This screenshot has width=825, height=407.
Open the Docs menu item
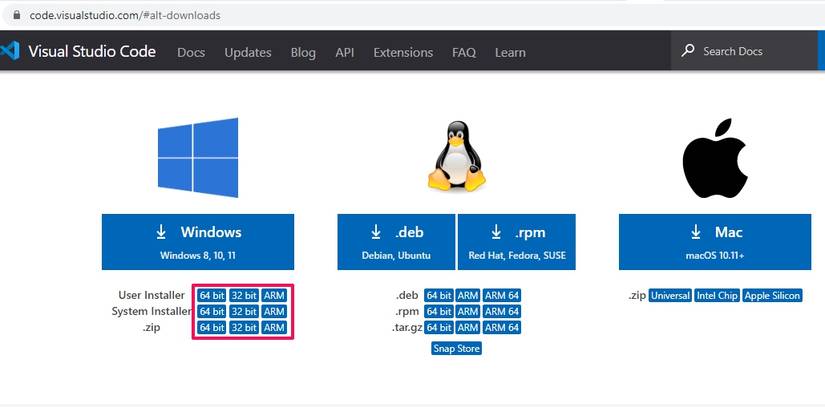click(191, 52)
